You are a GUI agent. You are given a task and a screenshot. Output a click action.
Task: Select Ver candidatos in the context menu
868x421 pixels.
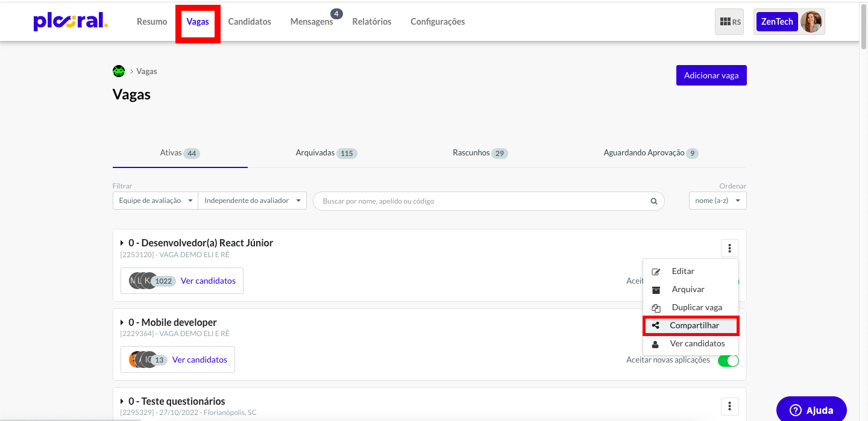tap(691, 344)
